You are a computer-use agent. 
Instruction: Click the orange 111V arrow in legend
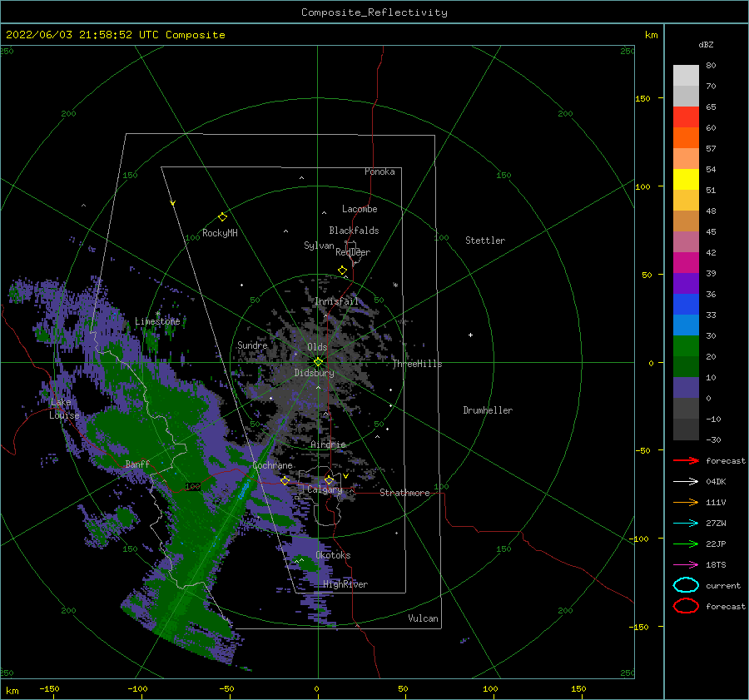pyautogui.click(x=686, y=502)
